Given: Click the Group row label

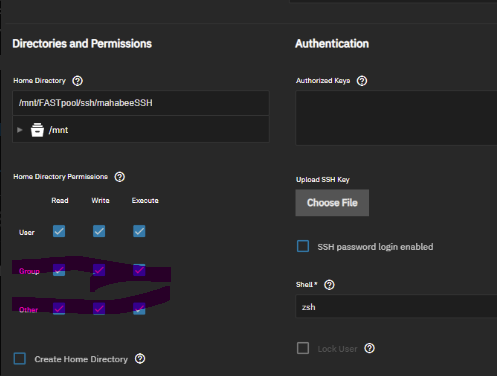Looking at the screenshot, I should 29,271.
